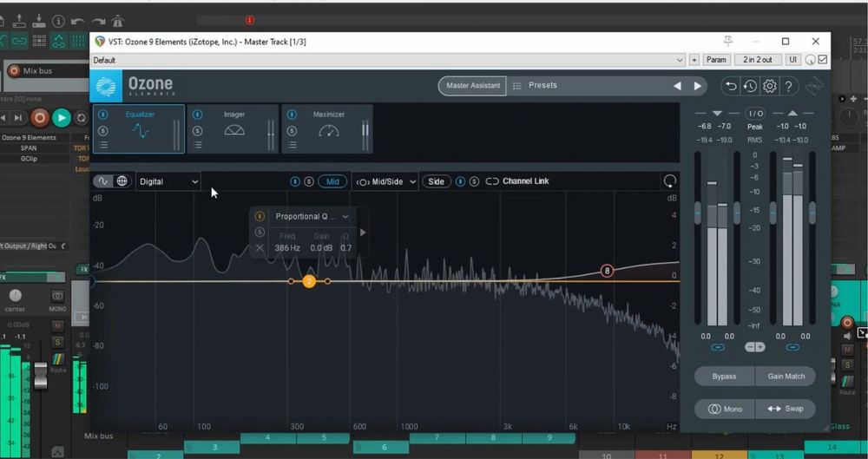
Task: Click the Bypass button
Action: click(724, 377)
